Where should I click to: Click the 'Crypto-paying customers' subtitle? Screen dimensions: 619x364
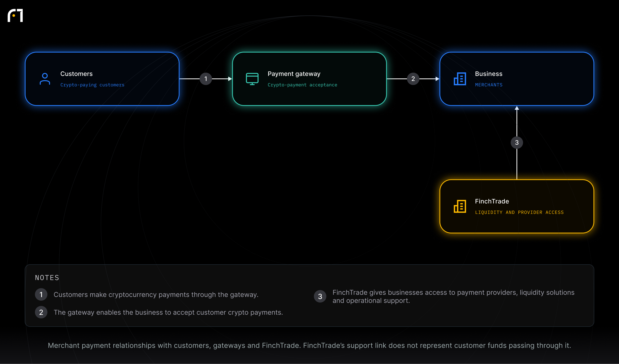[x=92, y=85]
